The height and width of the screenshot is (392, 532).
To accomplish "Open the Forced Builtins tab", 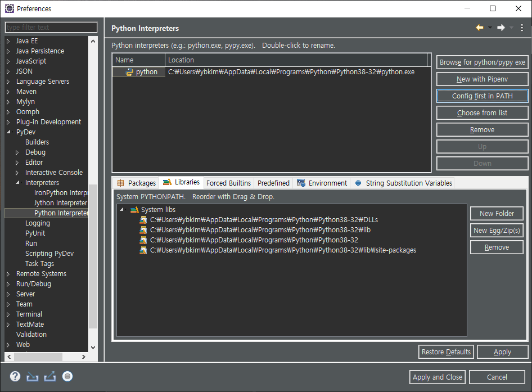I will pyautogui.click(x=228, y=183).
